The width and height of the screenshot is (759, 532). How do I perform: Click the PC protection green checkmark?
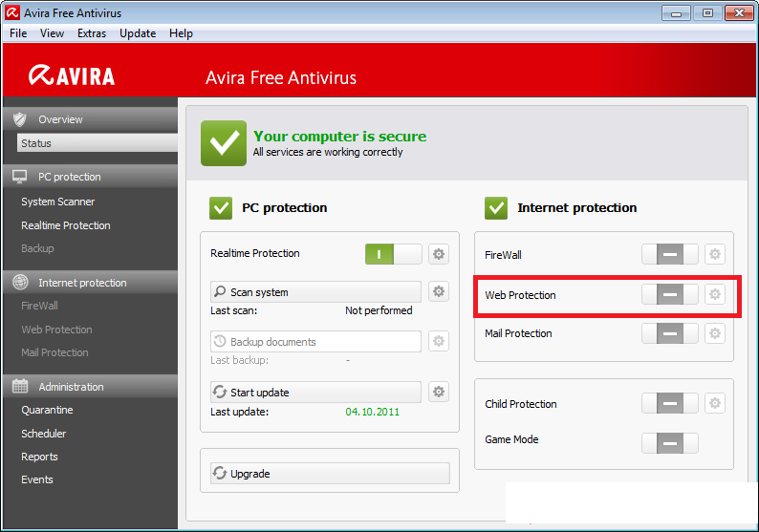click(x=221, y=208)
